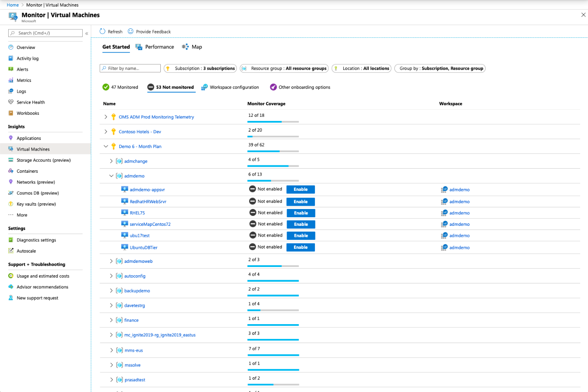Viewport: 588px width, 392px height.
Task: Enable monitoring for ubu17test
Action: [301, 236]
